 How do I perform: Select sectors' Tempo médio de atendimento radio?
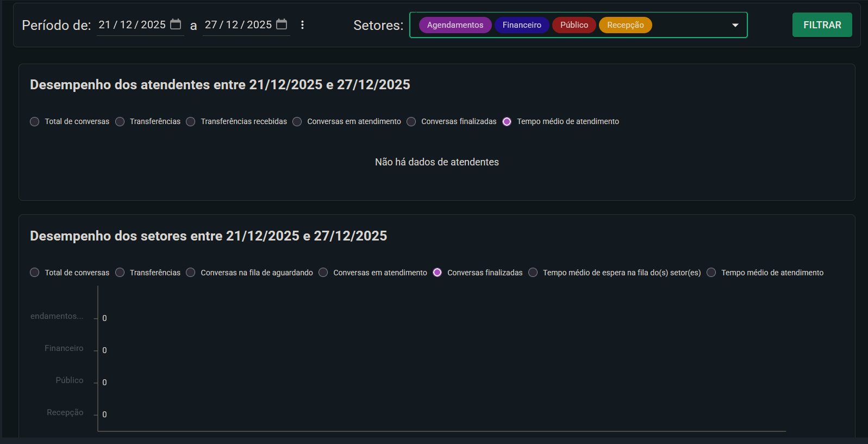pos(711,273)
